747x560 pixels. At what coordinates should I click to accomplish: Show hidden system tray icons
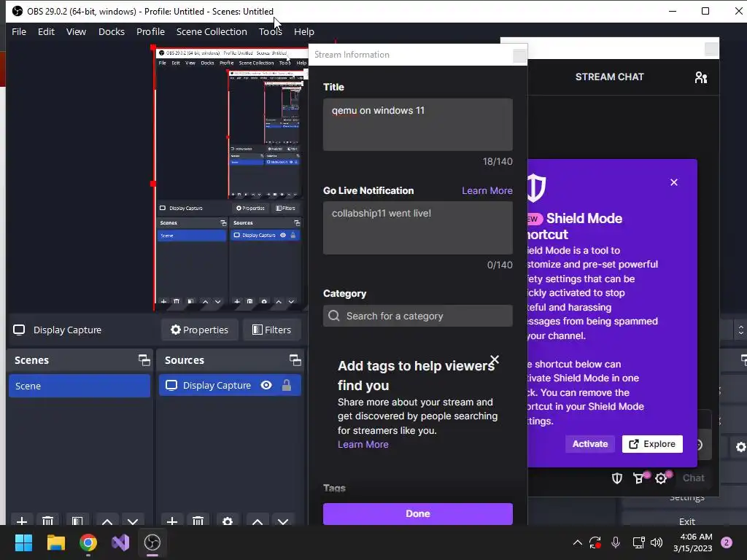(578, 542)
